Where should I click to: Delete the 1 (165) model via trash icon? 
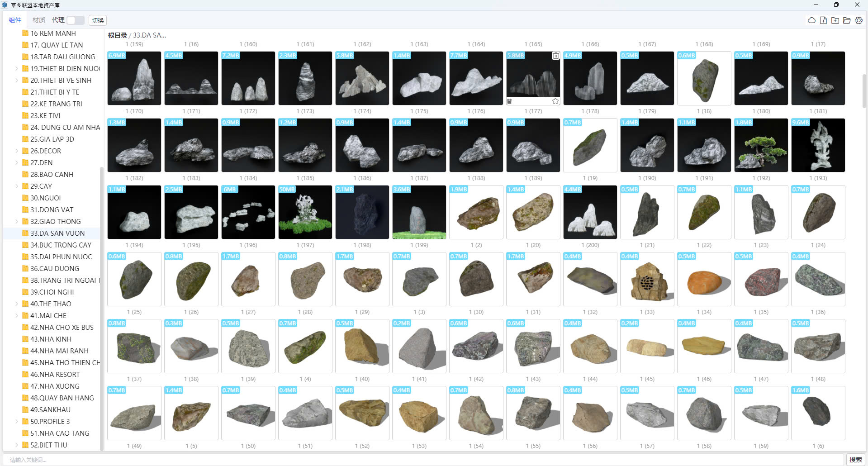(555, 56)
